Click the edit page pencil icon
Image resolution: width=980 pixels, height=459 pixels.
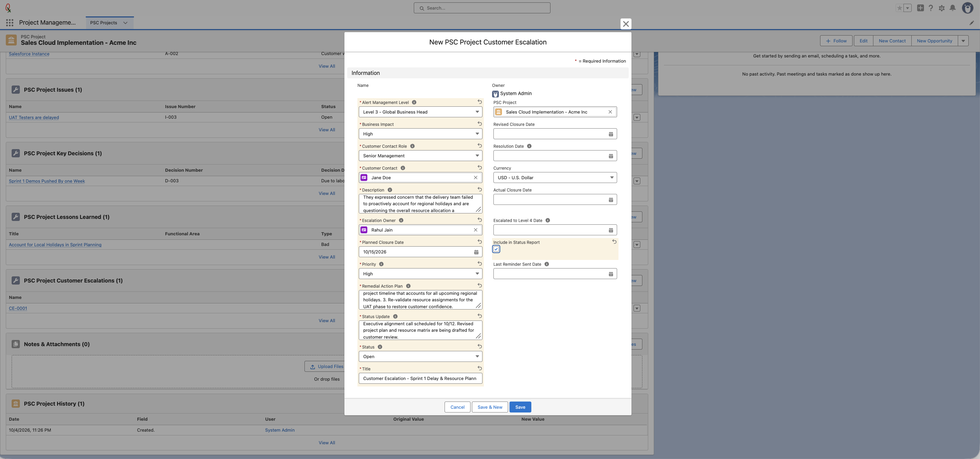pos(971,23)
